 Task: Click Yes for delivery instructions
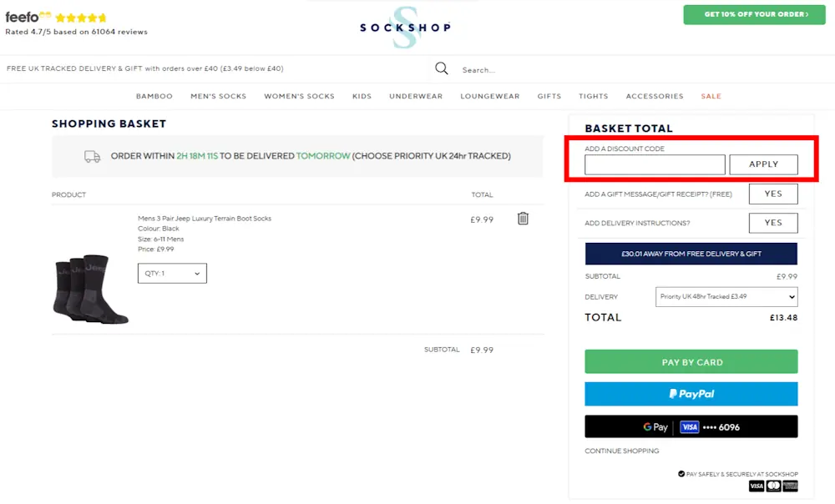[x=773, y=223]
